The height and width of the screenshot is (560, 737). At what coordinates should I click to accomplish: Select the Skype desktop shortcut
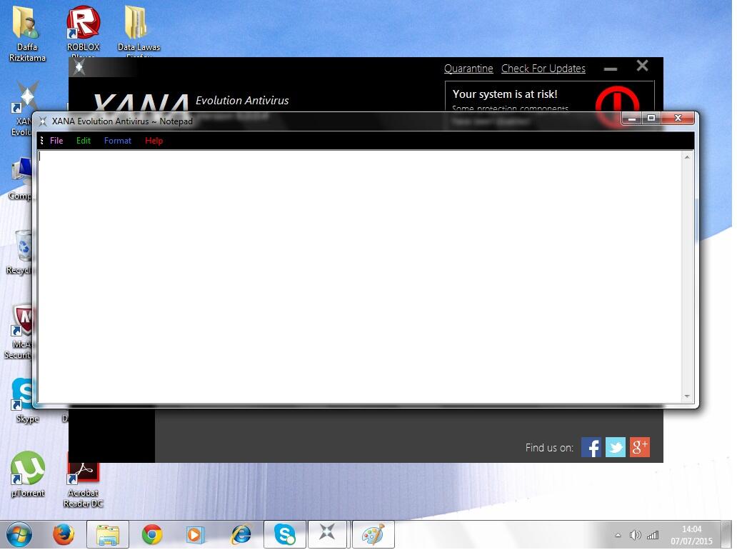26,400
